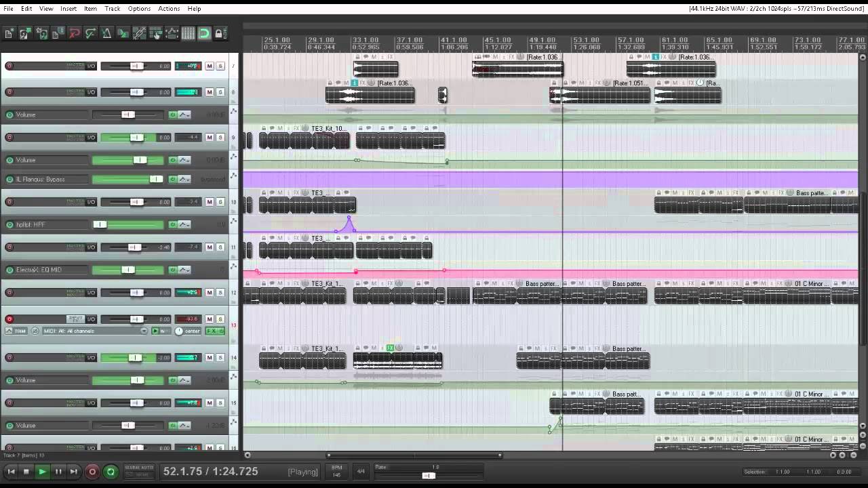Toggle envelope points move with items icon
The height and width of the screenshot is (488, 868).
coord(172,33)
